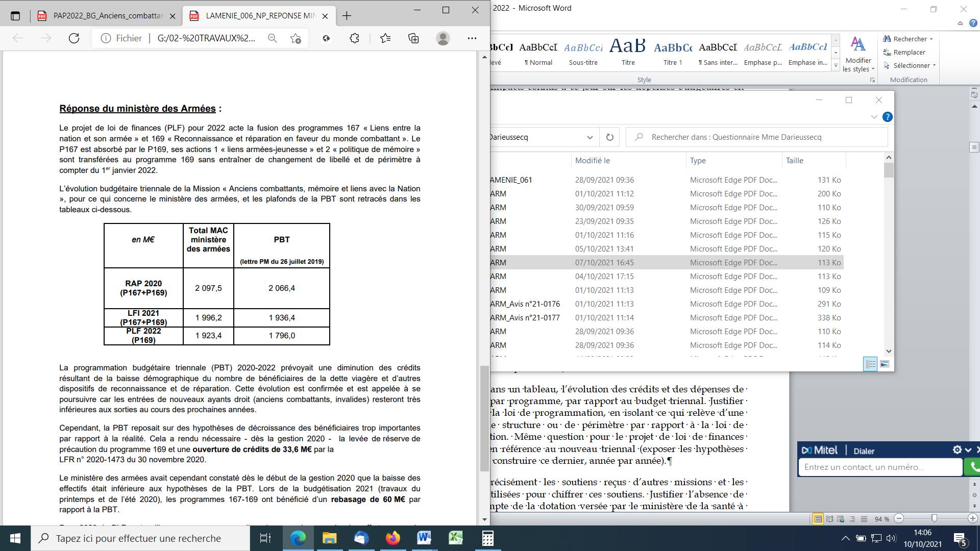
Task: Sort files by Modifié le column
Action: pyautogui.click(x=592, y=160)
